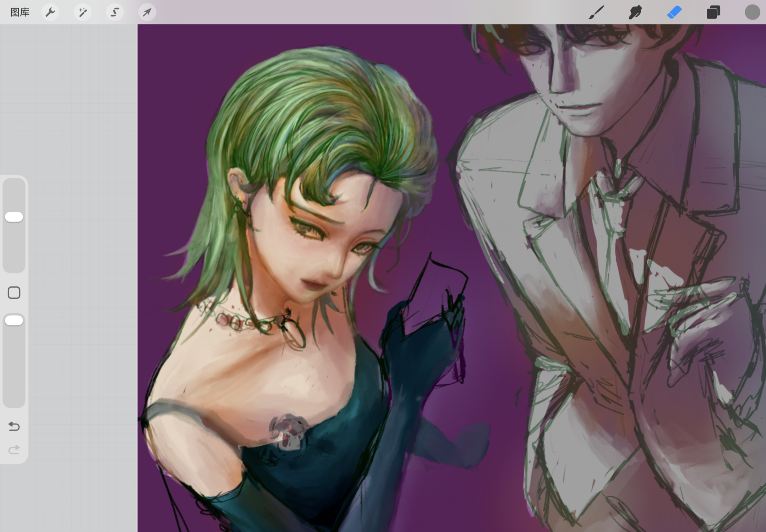Open the Adjustments magic wand menu
This screenshot has height=532, width=766.
click(x=82, y=12)
